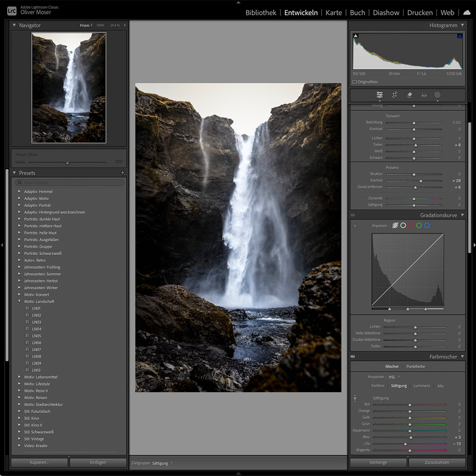The height and width of the screenshot is (476, 476).
Task: Collapse the Motiv: Landschaft preset group
Action: 19,301
